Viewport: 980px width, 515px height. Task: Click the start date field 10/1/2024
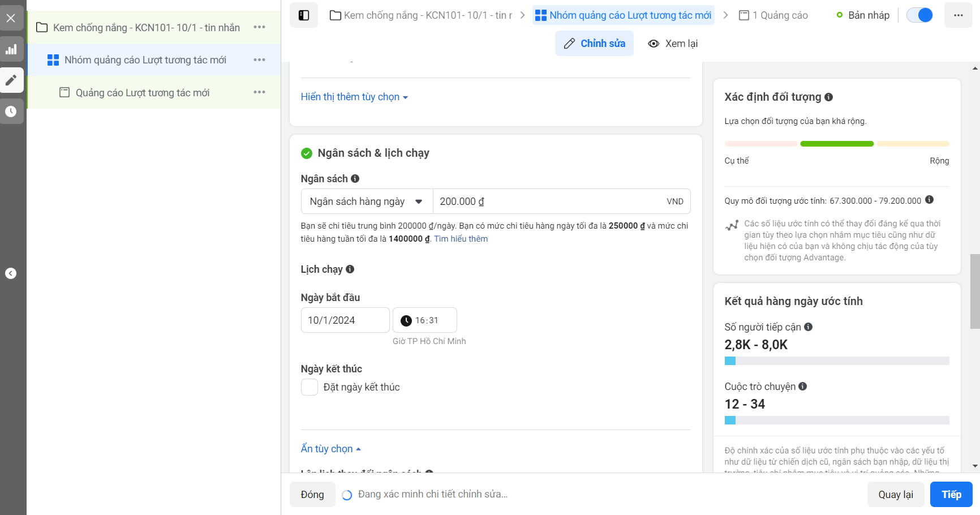pyautogui.click(x=345, y=320)
